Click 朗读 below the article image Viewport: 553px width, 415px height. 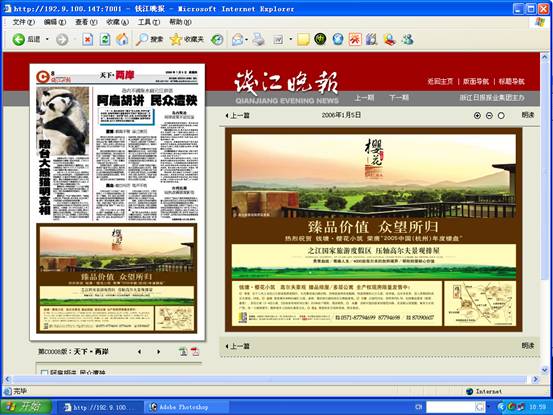pos(528,346)
